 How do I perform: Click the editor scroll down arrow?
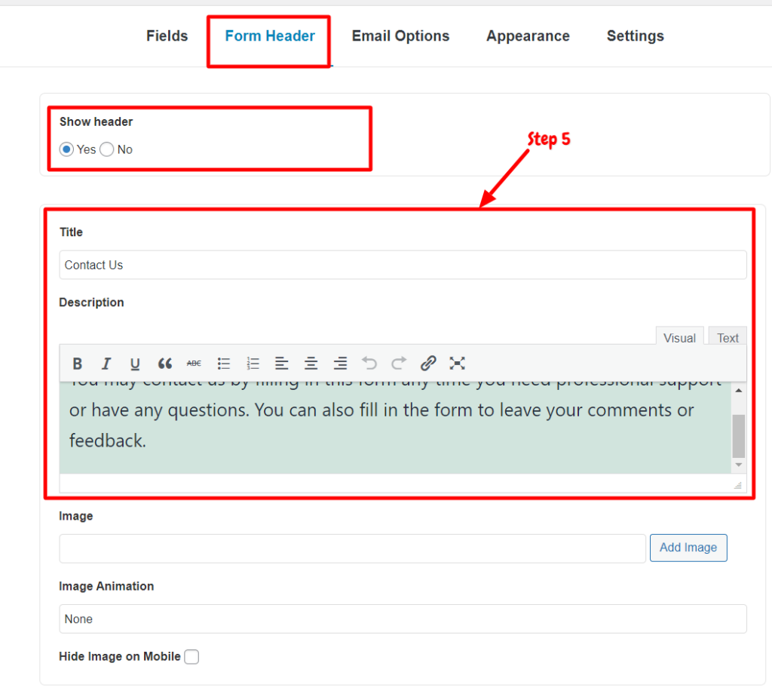[x=739, y=465]
